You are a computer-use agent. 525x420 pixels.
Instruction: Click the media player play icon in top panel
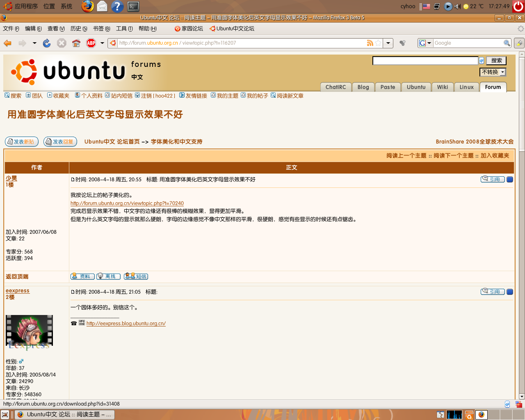click(x=448, y=6)
